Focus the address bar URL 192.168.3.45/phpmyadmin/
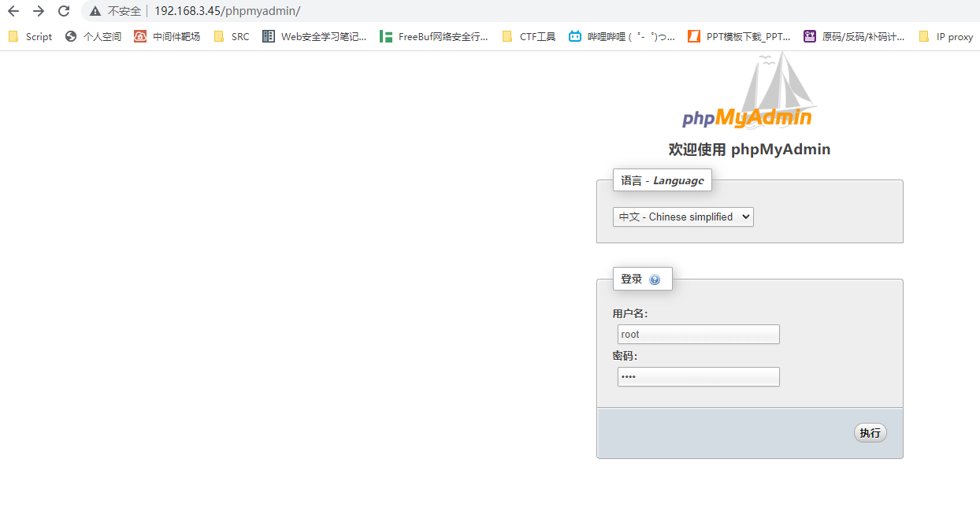The image size is (980, 511). click(x=227, y=11)
